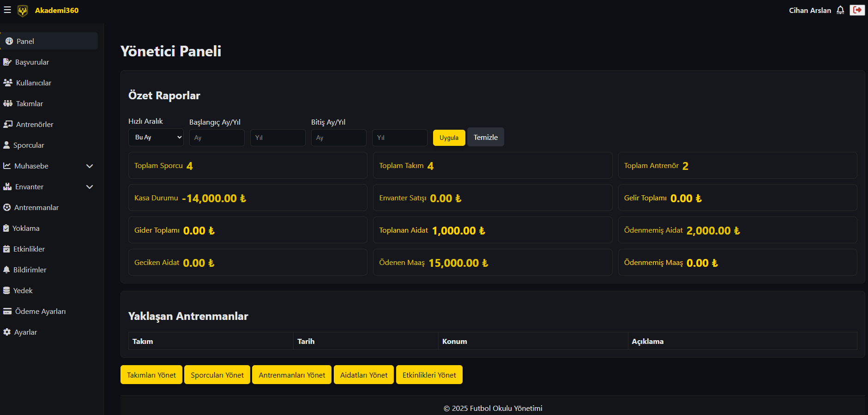Select Ödeme Ayarları menu item
Image resolution: width=868 pixels, height=415 pixels.
click(x=40, y=311)
